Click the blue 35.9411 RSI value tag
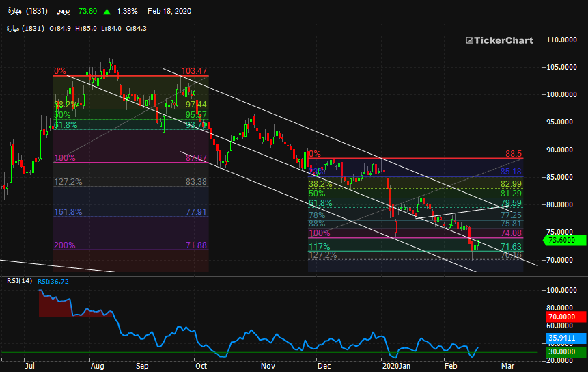This screenshot has height=372, width=588. pos(566,338)
